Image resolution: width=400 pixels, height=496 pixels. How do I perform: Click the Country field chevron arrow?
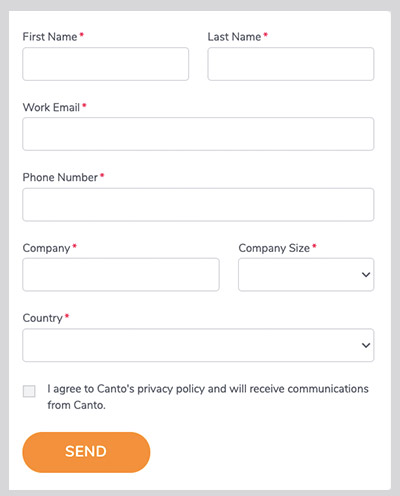tap(366, 345)
